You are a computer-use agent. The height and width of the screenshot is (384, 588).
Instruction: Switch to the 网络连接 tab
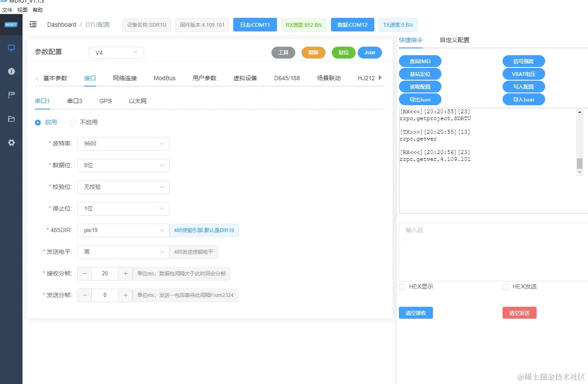[x=125, y=78]
